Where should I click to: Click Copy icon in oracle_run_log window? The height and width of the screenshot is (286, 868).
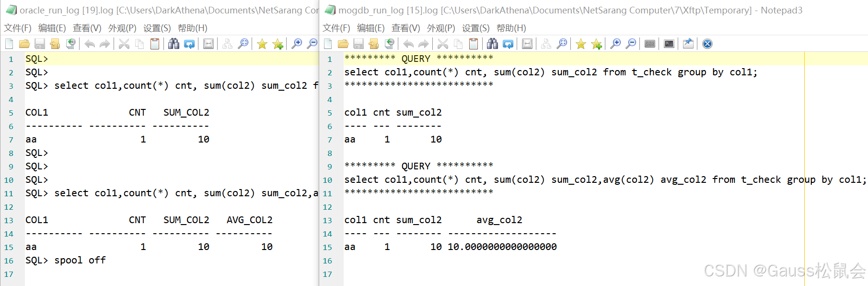tap(139, 44)
